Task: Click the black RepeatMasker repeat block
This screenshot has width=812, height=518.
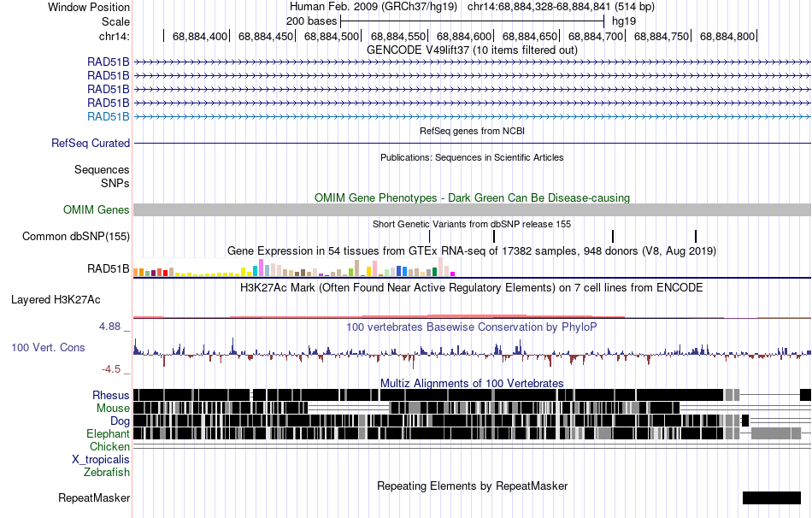Action: click(772, 497)
